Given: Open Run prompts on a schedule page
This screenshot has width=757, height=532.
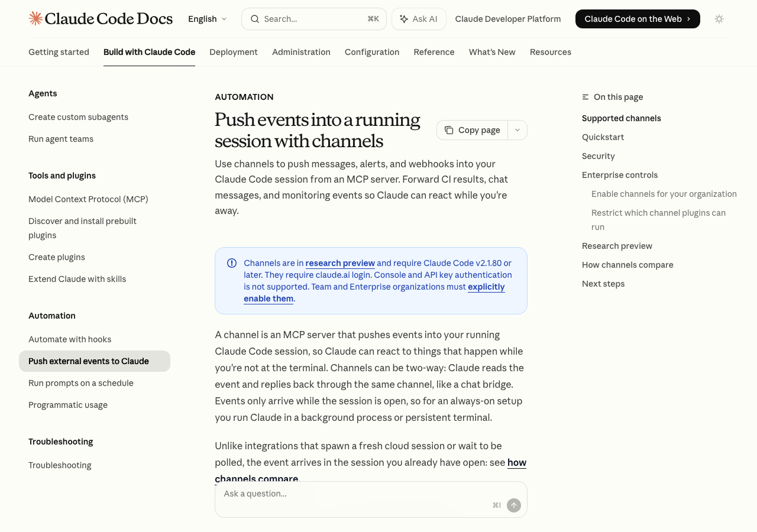Looking at the screenshot, I should tap(81, 383).
